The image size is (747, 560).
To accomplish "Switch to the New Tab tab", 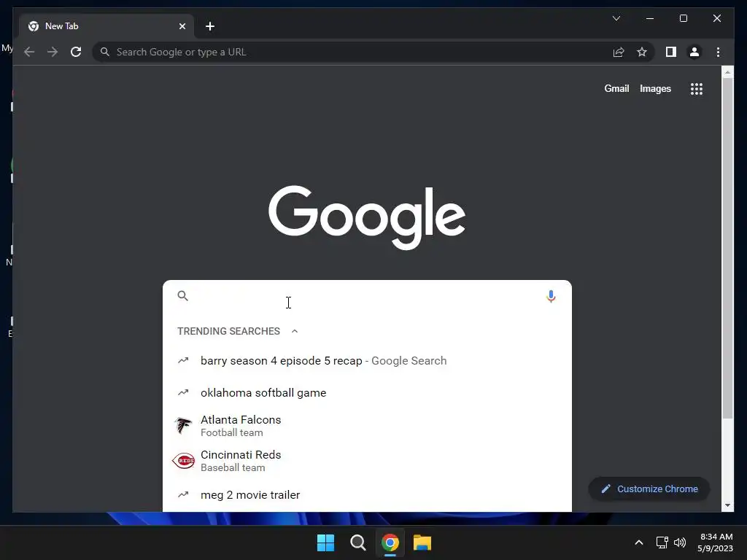I will [x=107, y=26].
